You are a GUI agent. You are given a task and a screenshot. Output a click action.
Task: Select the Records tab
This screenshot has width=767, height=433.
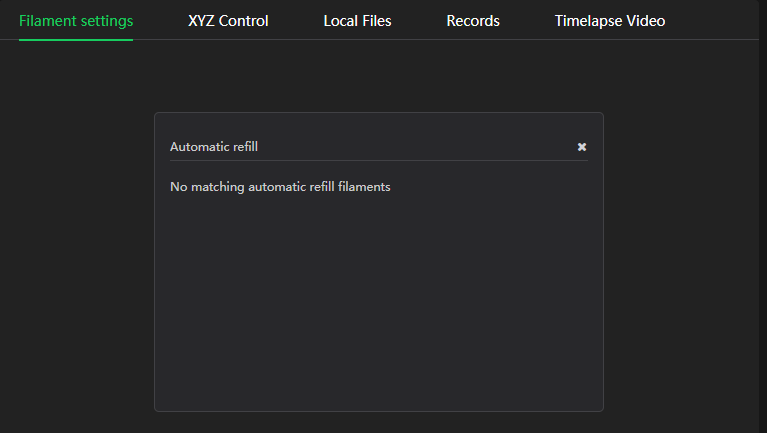tap(473, 21)
